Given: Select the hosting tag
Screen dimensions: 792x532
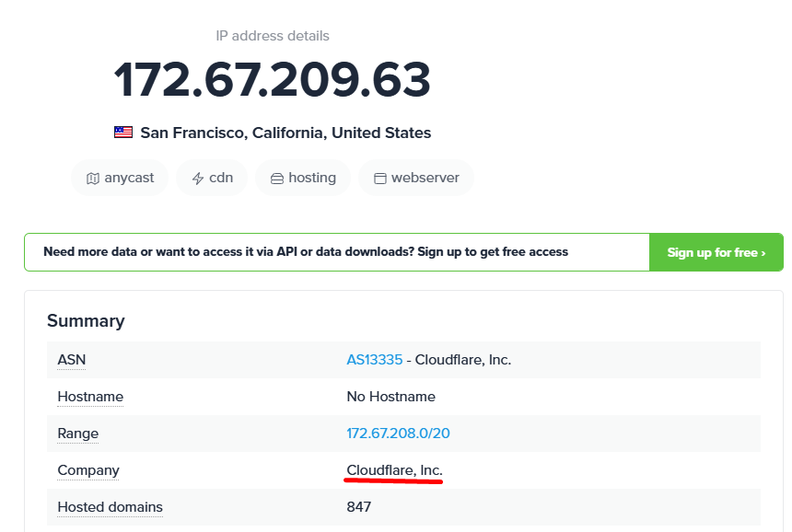Looking at the screenshot, I should tap(303, 178).
